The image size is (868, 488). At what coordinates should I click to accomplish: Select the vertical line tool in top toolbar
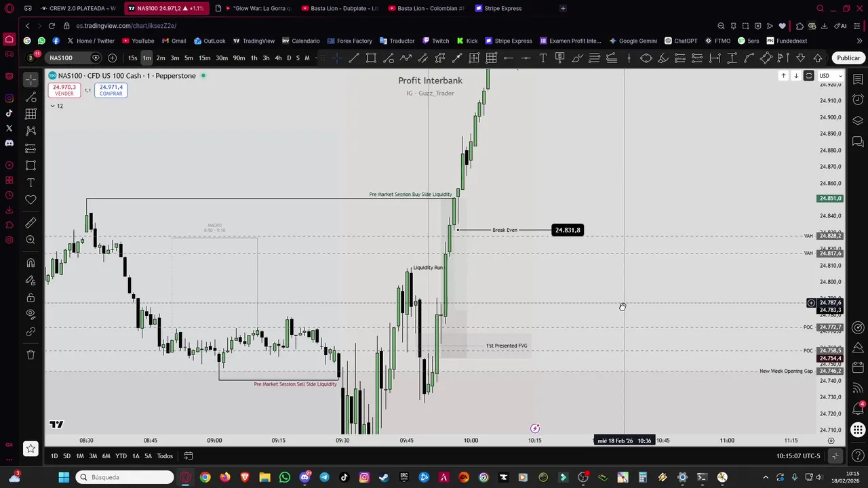(x=629, y=58)
